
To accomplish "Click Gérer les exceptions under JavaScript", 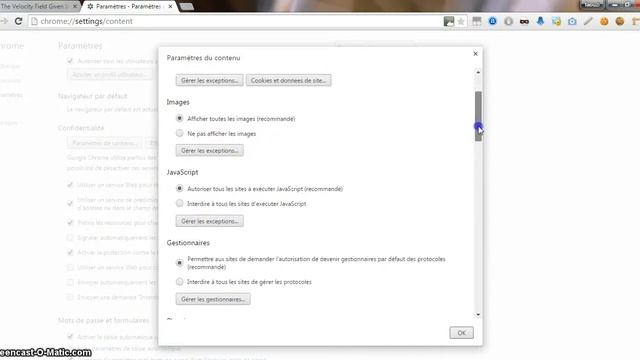I will coord(210,221).
